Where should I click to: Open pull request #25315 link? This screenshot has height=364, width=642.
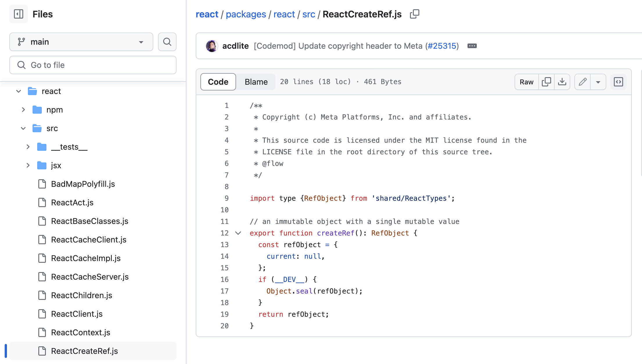point(442,46)
